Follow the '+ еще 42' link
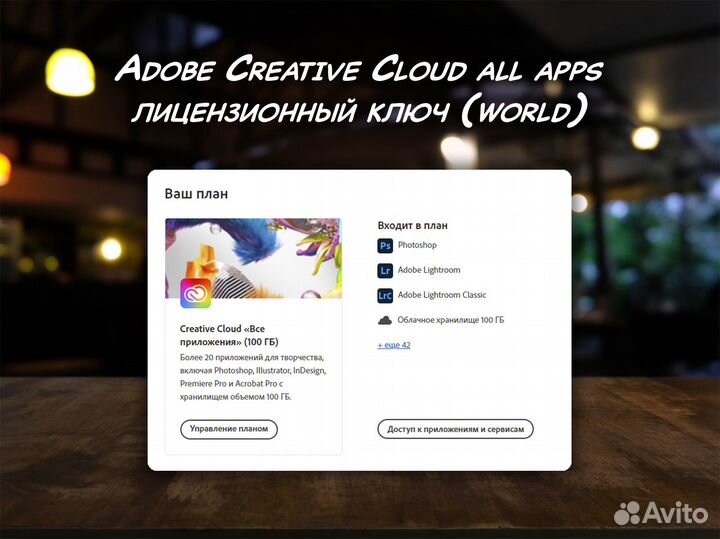 394,345
